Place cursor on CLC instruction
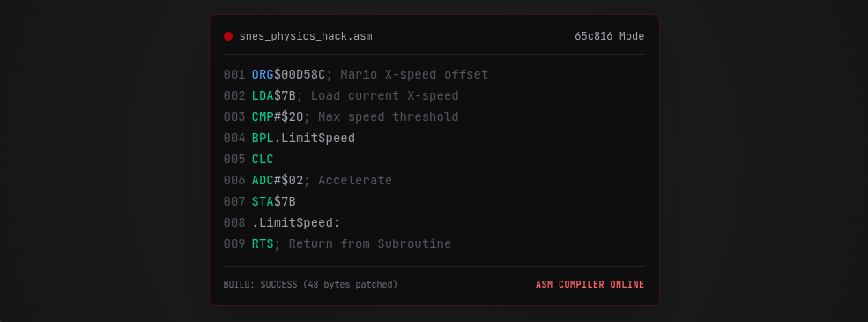The image size is (868, 322). [263, 159]
